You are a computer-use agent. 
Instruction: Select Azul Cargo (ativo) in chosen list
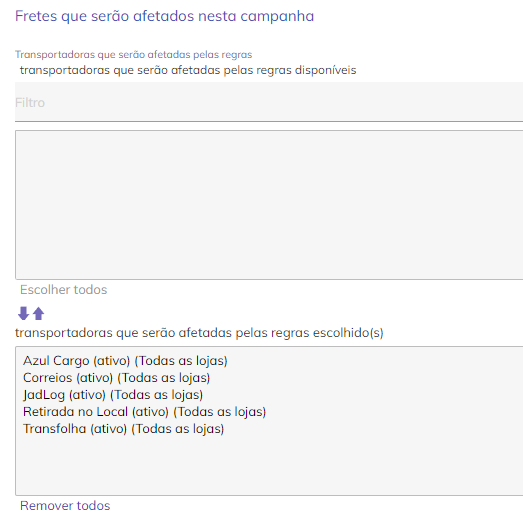(x=125, y=361)
